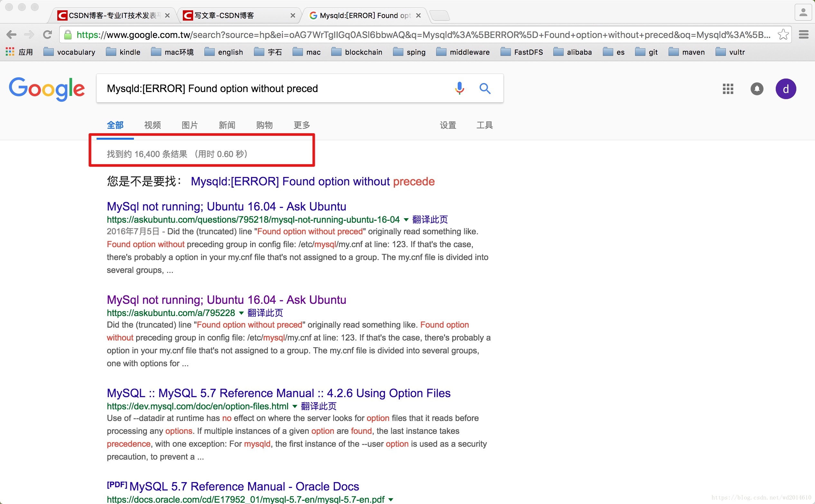Screen dimensions: 815x504
Task: Select the 新闻 search tab
Action: 227,125
